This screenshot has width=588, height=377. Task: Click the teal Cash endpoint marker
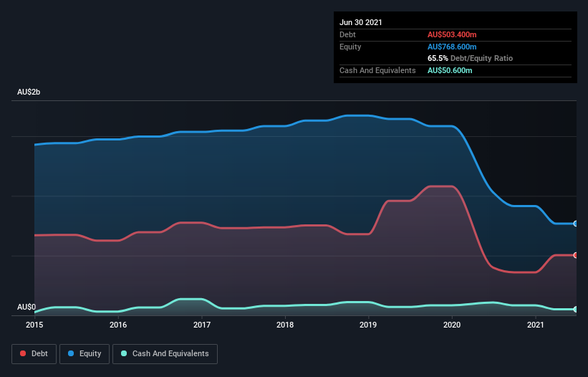point(576,309)
